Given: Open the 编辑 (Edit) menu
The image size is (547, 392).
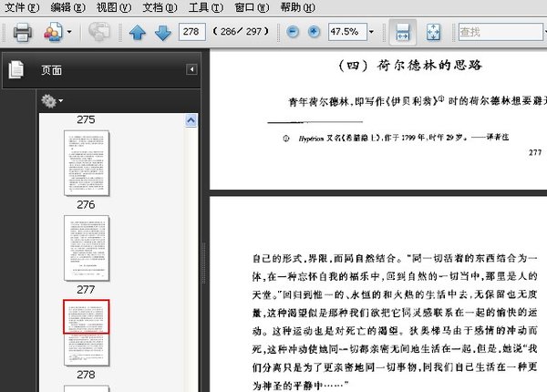Looking at the screenshot, I should click(67, 7).
